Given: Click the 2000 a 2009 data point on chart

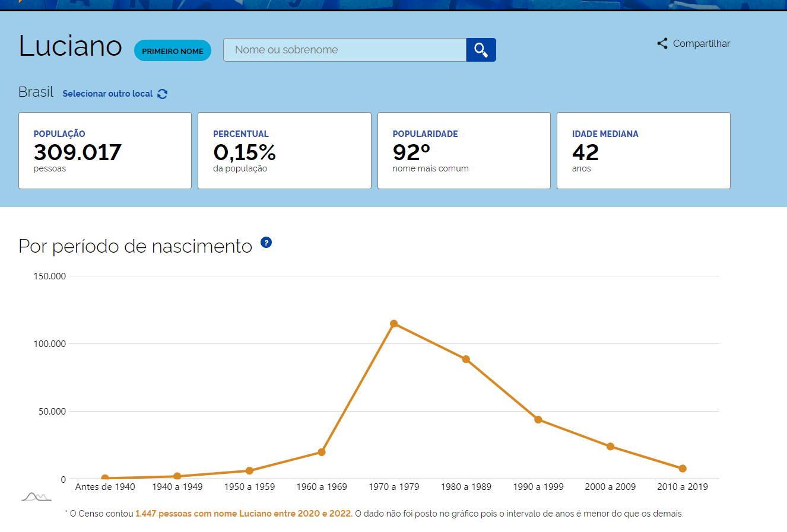Looking at the screenshot, I should [610, 447].
